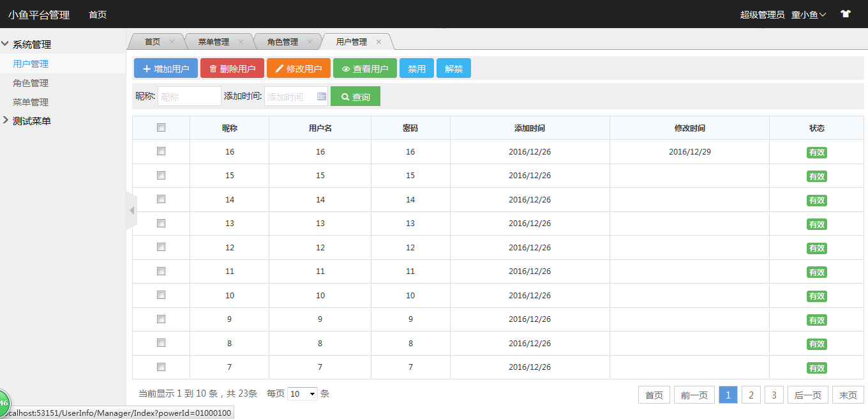Click the 查看用户 eye button
Screen dimensions: 868x419
pyautogui.click(x=364, y=69)
